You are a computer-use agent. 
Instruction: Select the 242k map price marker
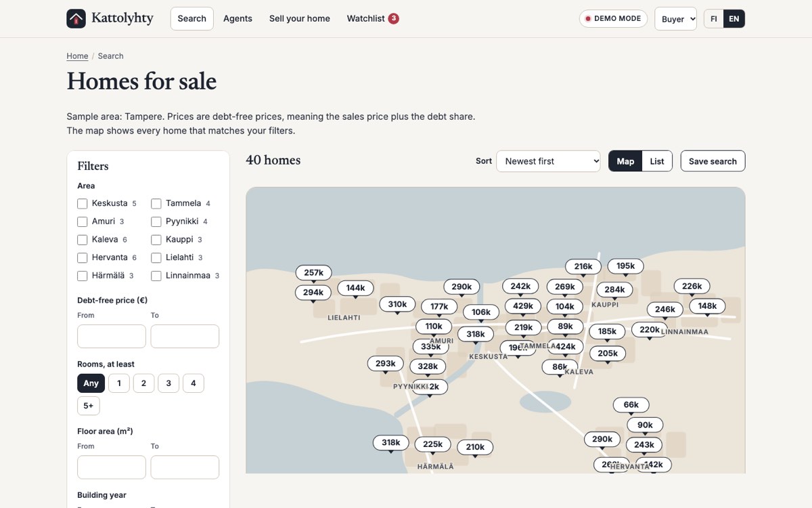(520, 286)
